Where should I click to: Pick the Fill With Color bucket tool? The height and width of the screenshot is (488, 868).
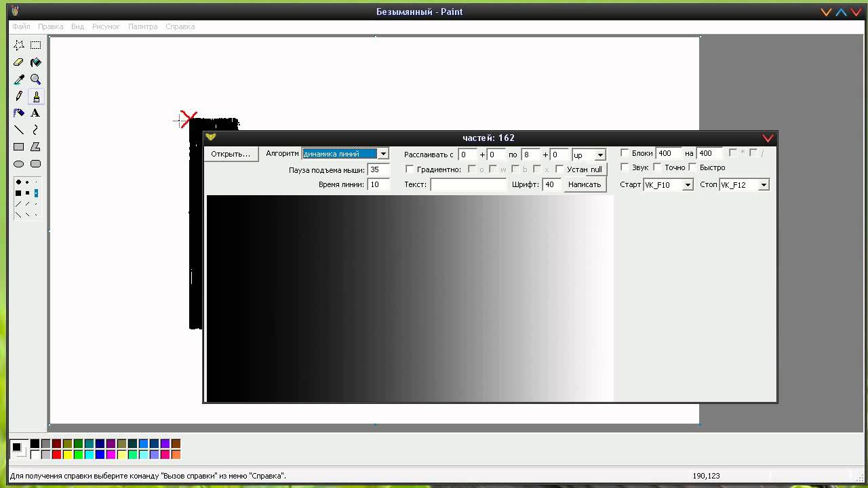(36, 62)
